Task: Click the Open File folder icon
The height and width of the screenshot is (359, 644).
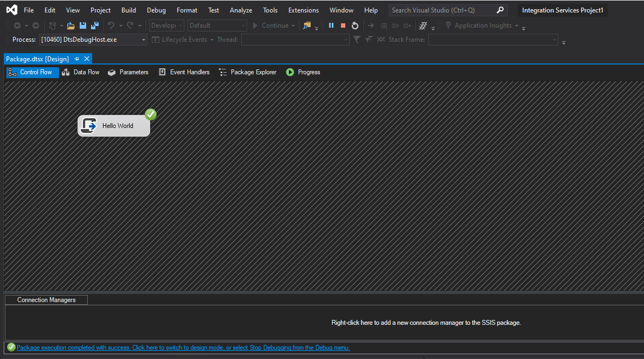Action: tap(70, 25)
